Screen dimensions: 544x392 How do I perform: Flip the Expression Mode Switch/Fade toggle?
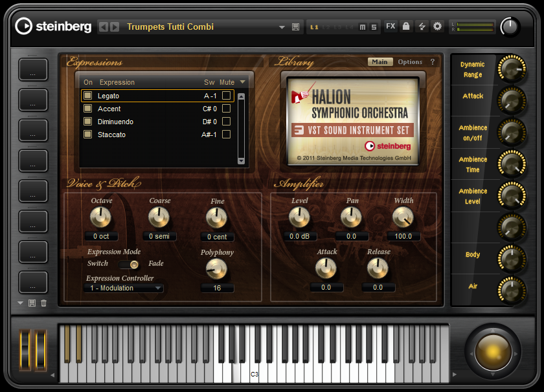point(129,265)
